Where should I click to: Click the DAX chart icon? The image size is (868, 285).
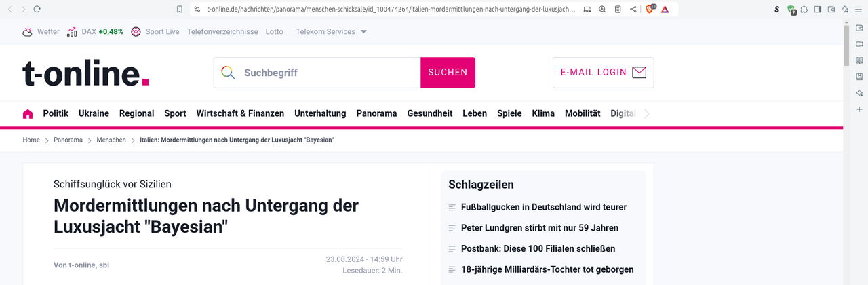72,31
